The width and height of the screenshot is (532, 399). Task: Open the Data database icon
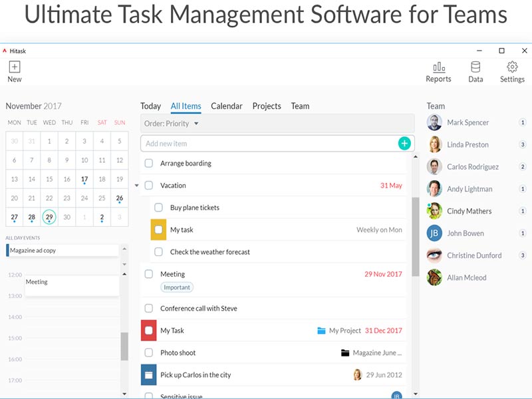point(475,66)
